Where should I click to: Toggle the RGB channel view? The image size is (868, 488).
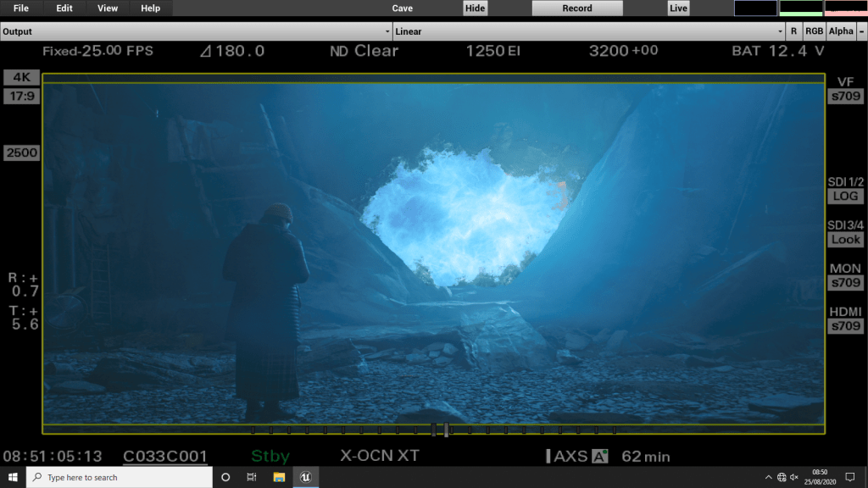coord(814,31)
